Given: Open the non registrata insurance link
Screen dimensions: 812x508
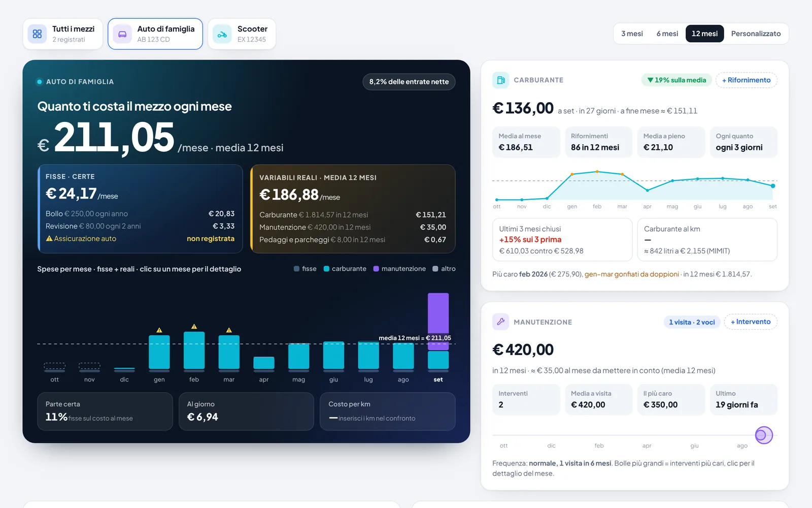Looking at the screenshot, I should point(211,238).
